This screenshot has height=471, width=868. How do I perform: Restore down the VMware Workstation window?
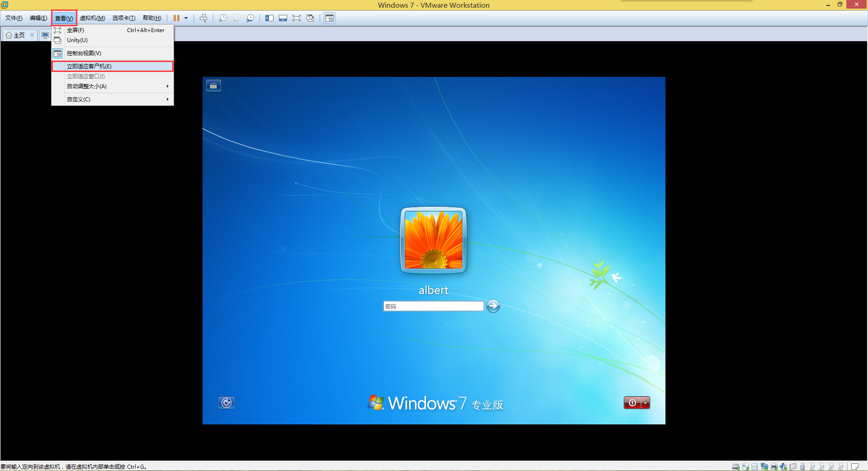click(x=840, y=5)
